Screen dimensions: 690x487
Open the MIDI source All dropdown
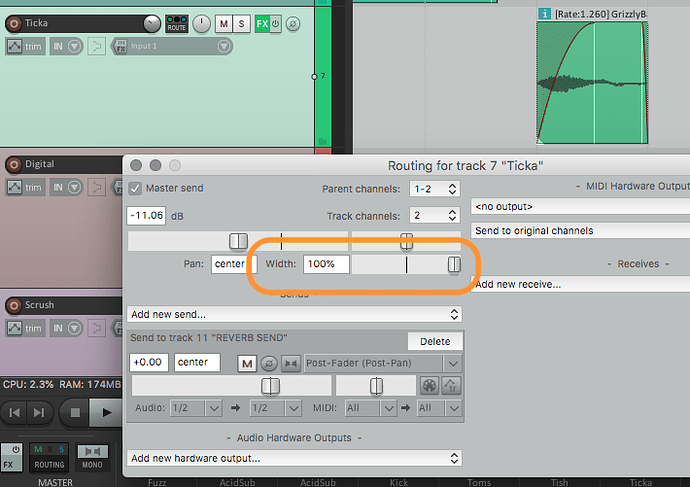371,408
